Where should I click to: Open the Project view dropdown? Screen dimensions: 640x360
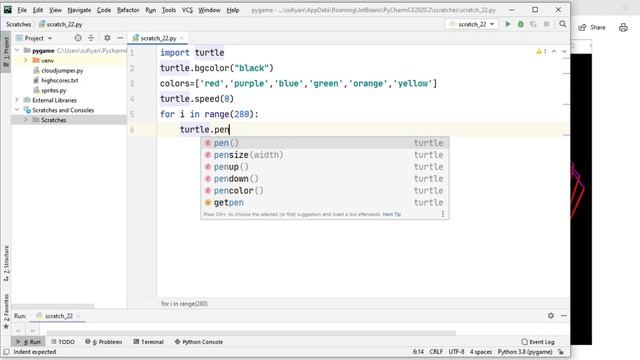coord(34,38)
